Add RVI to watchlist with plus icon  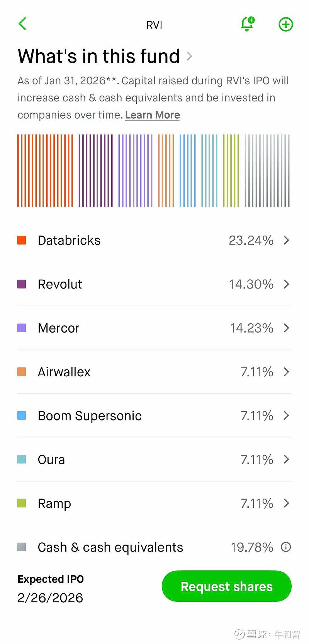[x=286, y=24]
